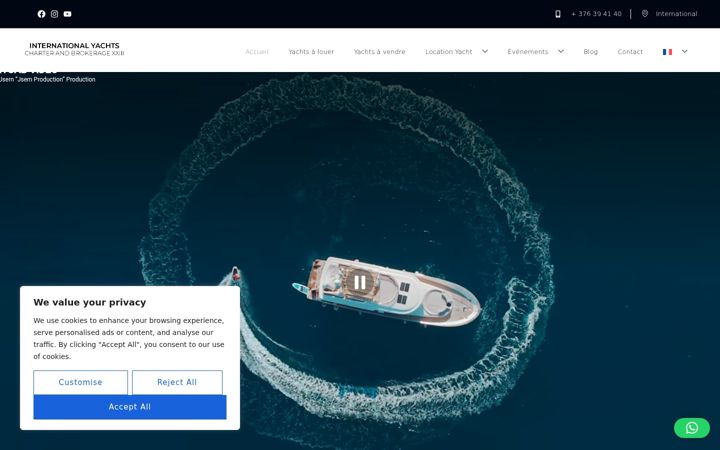Open WhatsApp chat button
The width and height of the screenshot is (720, 450).
tap(692, 428)
